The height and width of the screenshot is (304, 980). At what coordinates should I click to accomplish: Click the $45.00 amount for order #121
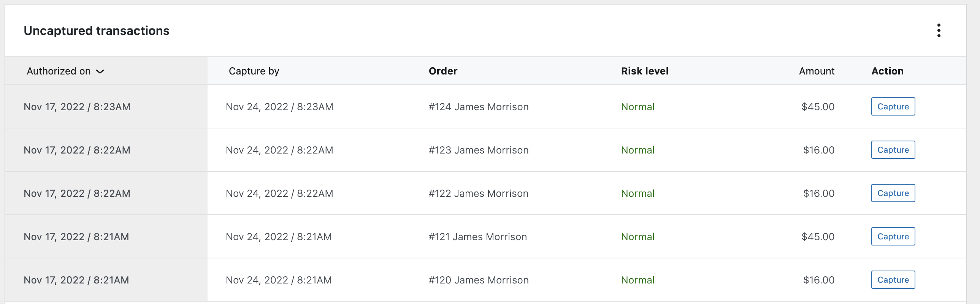tap(818, 237)
